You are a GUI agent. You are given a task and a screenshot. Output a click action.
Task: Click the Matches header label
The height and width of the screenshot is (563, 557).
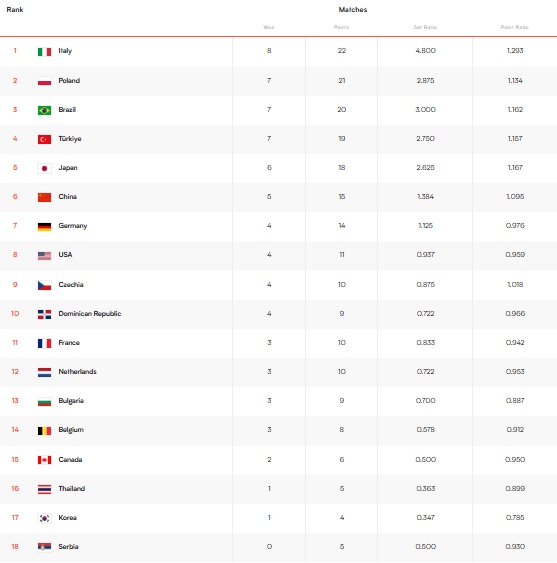coord(353,10)
